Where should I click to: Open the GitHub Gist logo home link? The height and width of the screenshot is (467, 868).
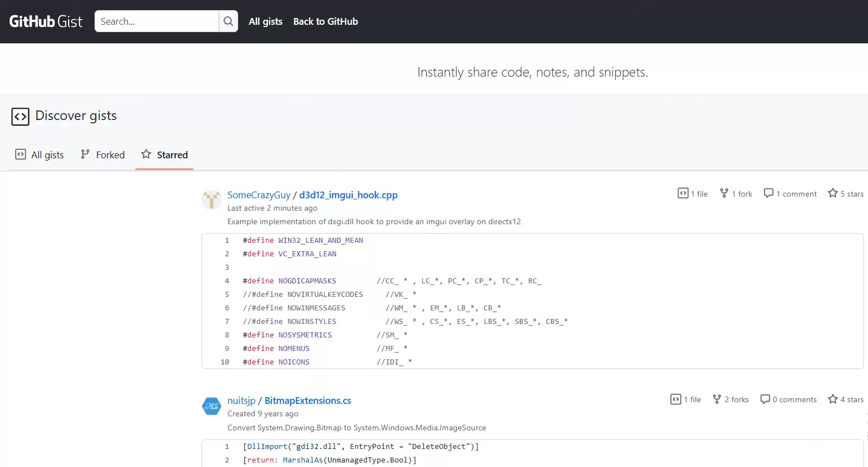[x=46, y=21]
